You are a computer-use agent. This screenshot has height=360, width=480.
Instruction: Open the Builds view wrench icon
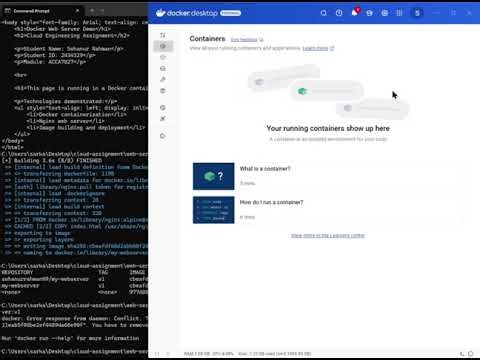click(x=163, y=79)
